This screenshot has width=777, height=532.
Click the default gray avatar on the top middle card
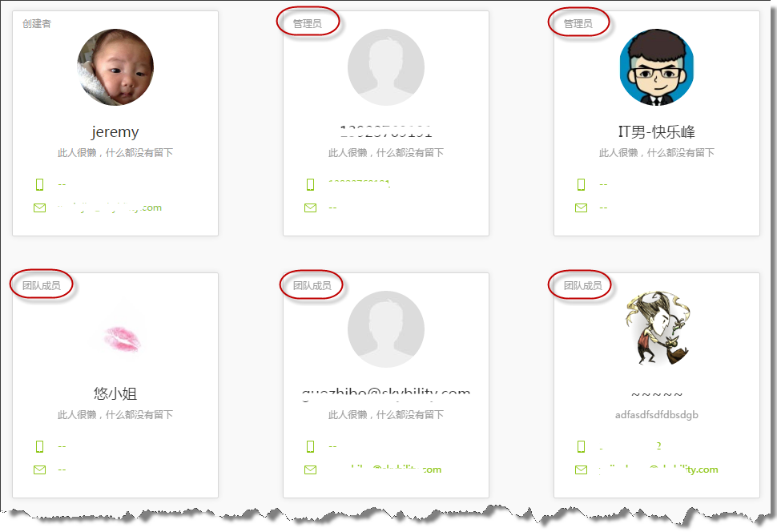click(x=386, y=67)
